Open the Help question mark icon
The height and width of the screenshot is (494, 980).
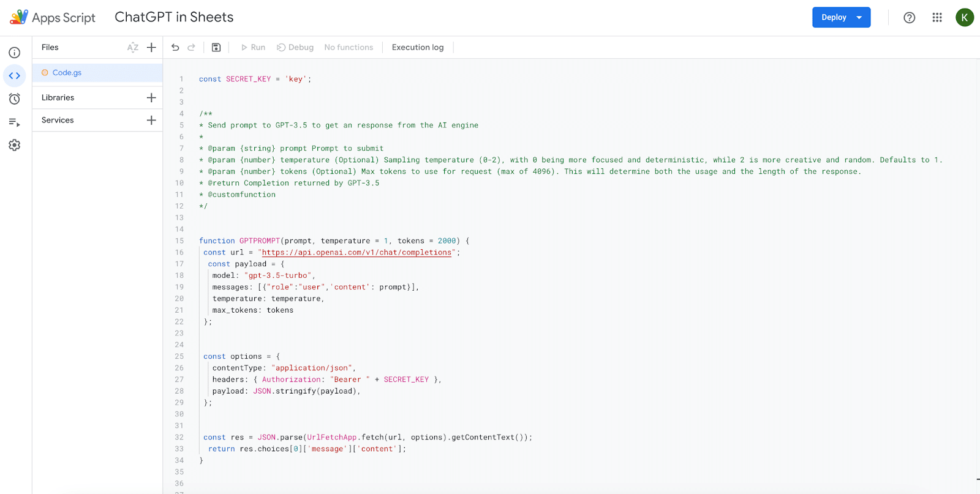[x=910, y=17]
